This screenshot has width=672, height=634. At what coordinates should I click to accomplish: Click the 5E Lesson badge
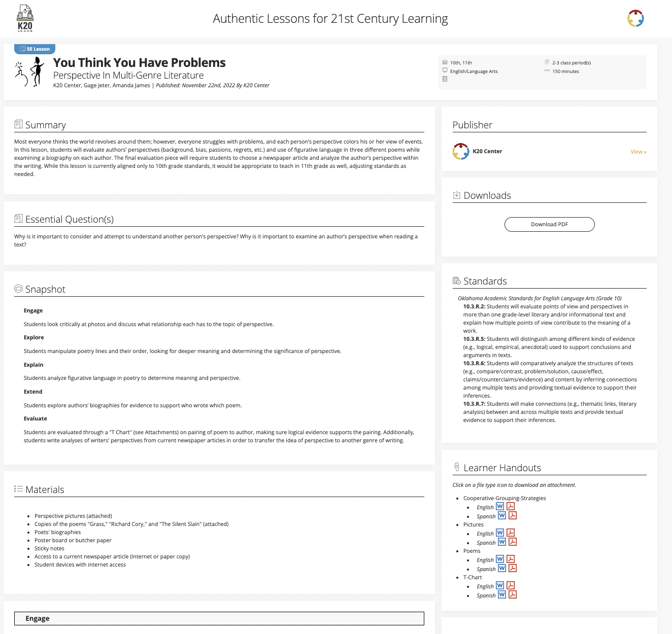tap(35, 49)
